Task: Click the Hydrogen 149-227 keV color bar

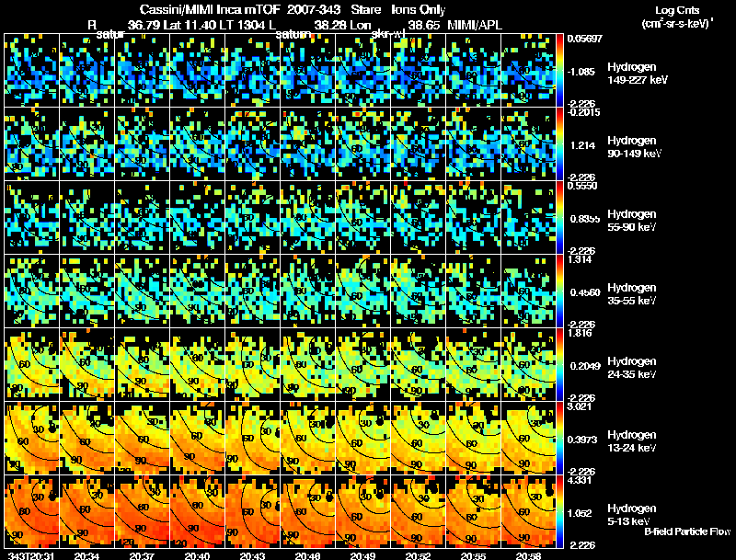Action: tap(559, 71)
